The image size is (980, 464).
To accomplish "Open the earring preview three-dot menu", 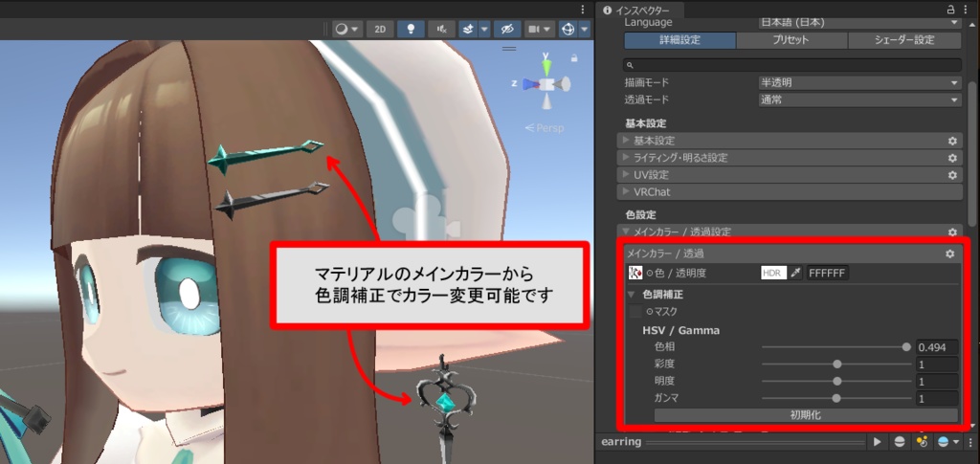I will (x=969, y=442).
